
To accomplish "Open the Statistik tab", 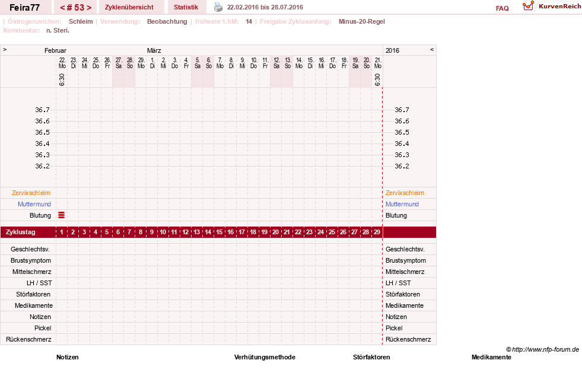I will [x=186, y=7].
